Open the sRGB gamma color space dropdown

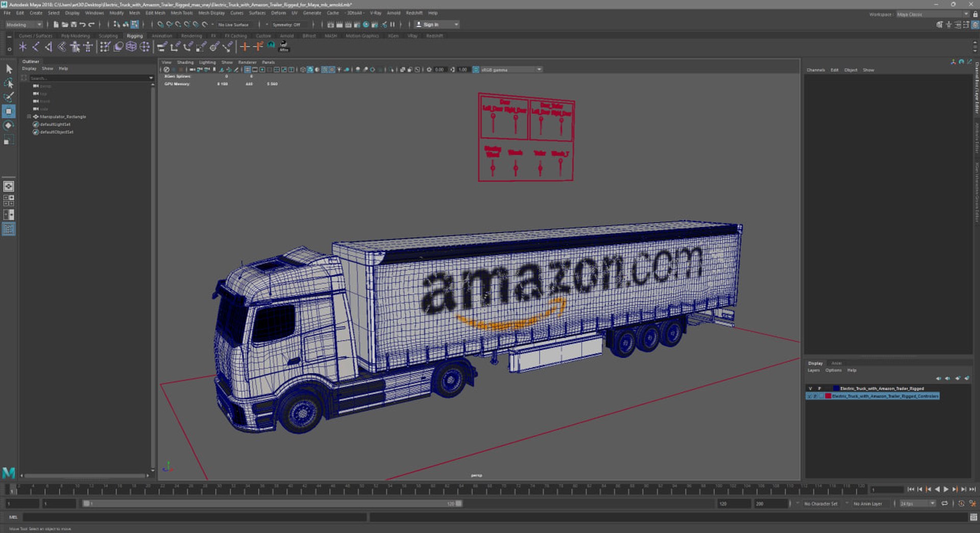(x=511, y=69)
